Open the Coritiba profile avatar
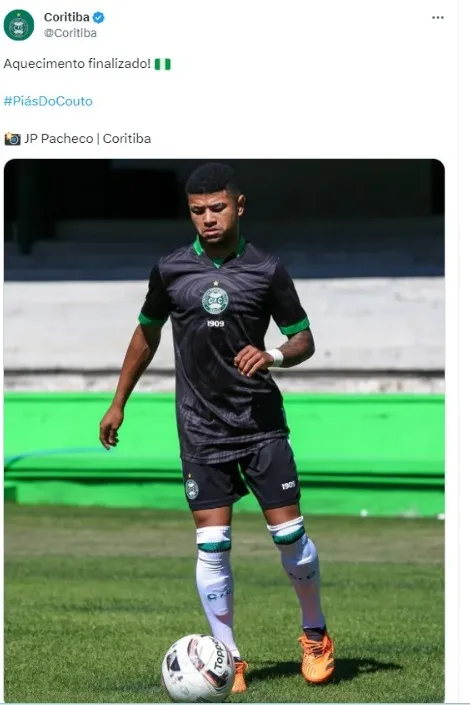 tap(19, 25)
